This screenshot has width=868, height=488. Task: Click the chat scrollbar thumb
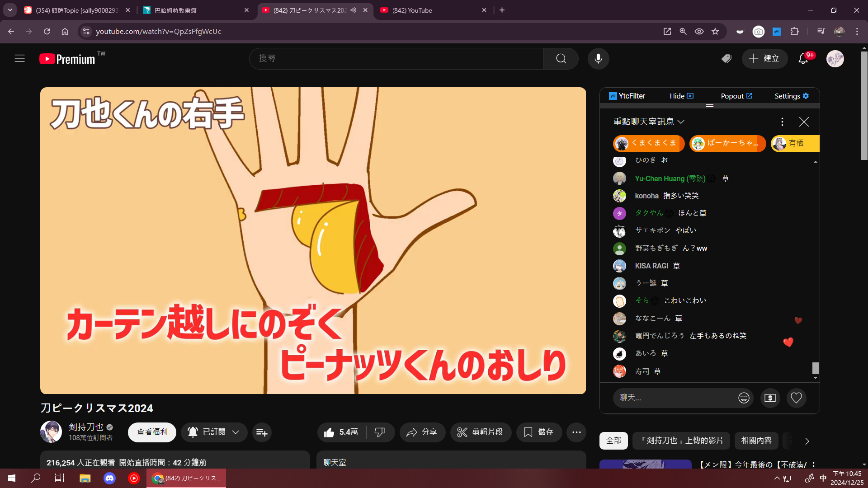816,368
